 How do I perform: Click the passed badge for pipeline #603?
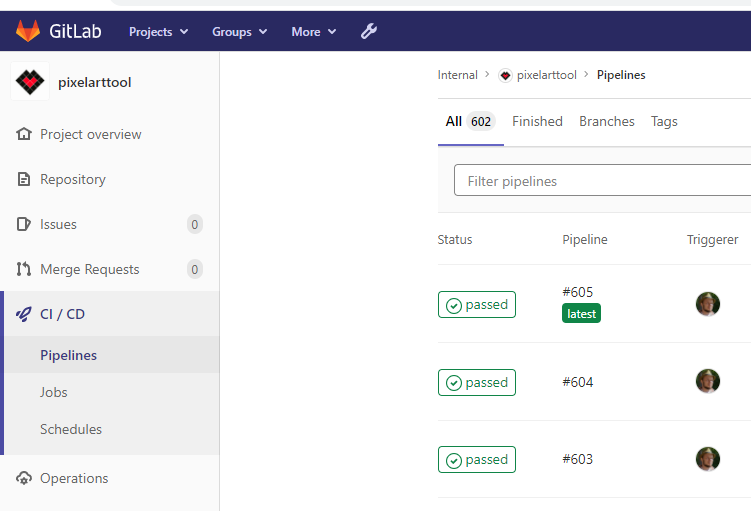tap(477, 460)
